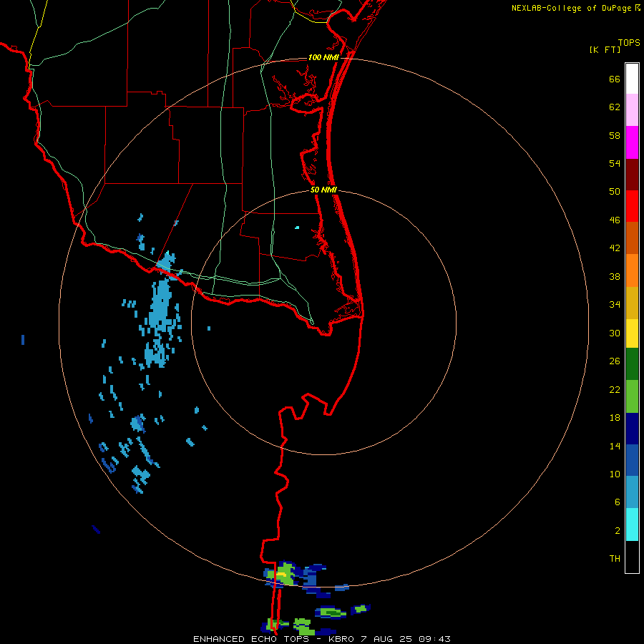Click the light pink legend swatch near 62
The image size is (644, 644).
click(x=632, y=109)
